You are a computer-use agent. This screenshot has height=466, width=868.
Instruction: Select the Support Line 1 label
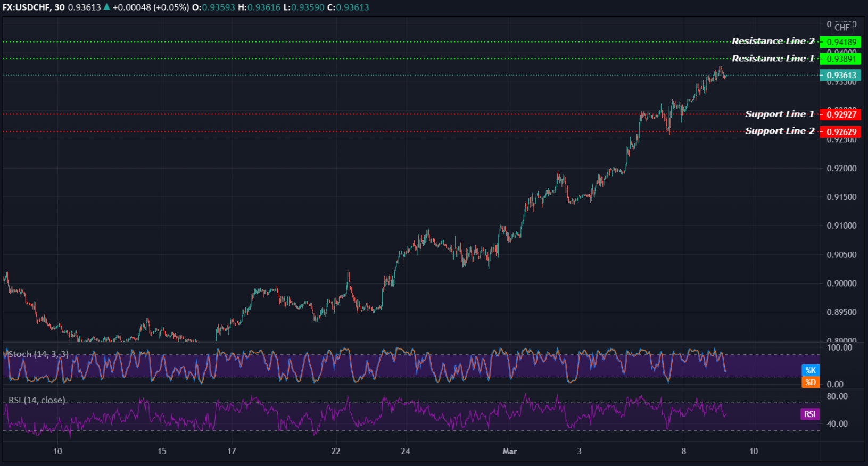click(x=780, y=114)
